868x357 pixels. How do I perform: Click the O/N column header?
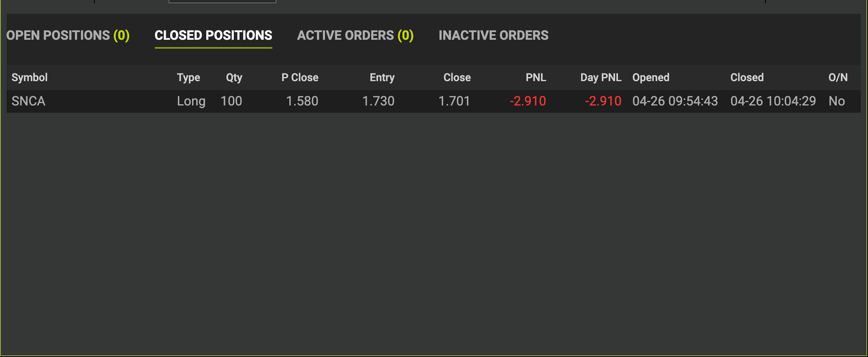pyautogui.click(x=838, y=77)
